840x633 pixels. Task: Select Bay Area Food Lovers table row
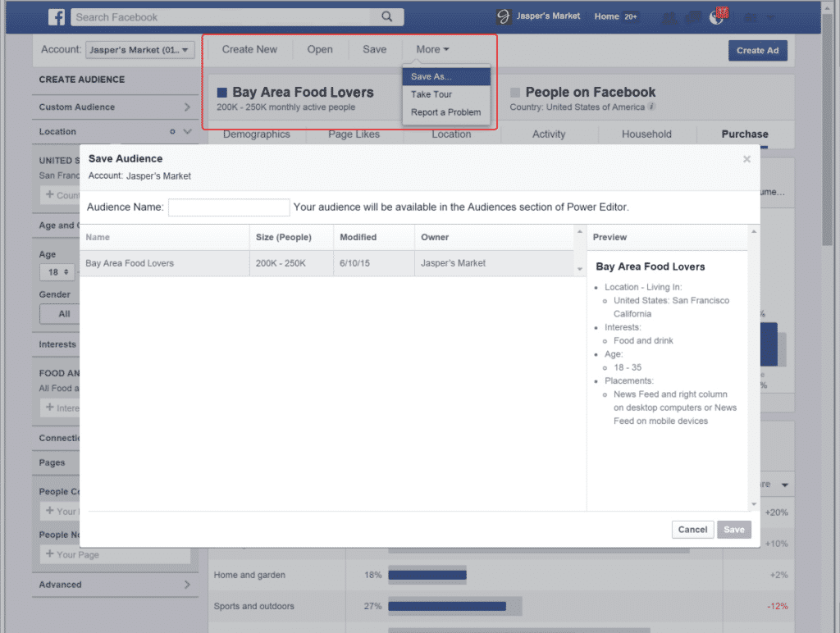pyautogui.click(x=326, y=263)
